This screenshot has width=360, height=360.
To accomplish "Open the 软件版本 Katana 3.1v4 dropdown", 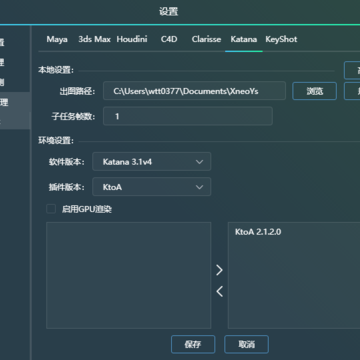I will [152, 162].
